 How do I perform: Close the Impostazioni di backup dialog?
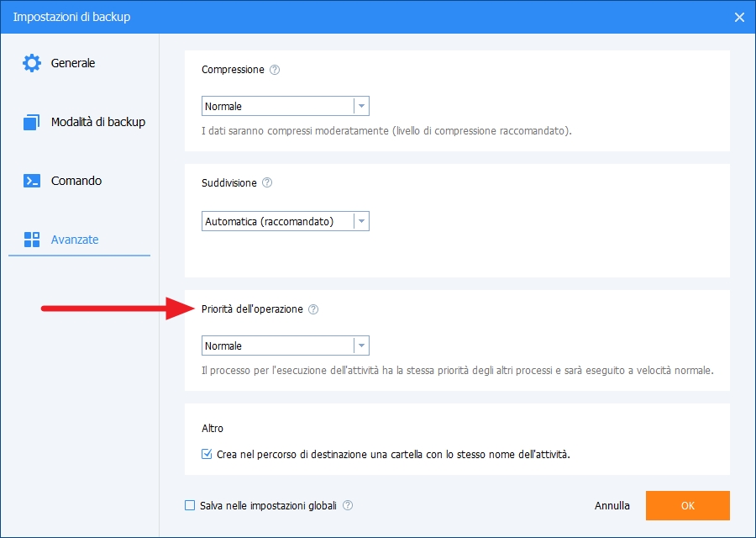tap(739, 18)
